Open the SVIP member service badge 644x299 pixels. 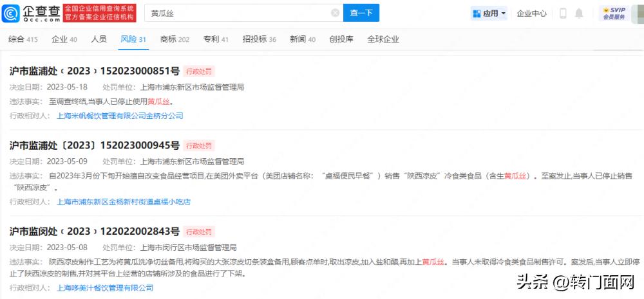pos(614,13)
